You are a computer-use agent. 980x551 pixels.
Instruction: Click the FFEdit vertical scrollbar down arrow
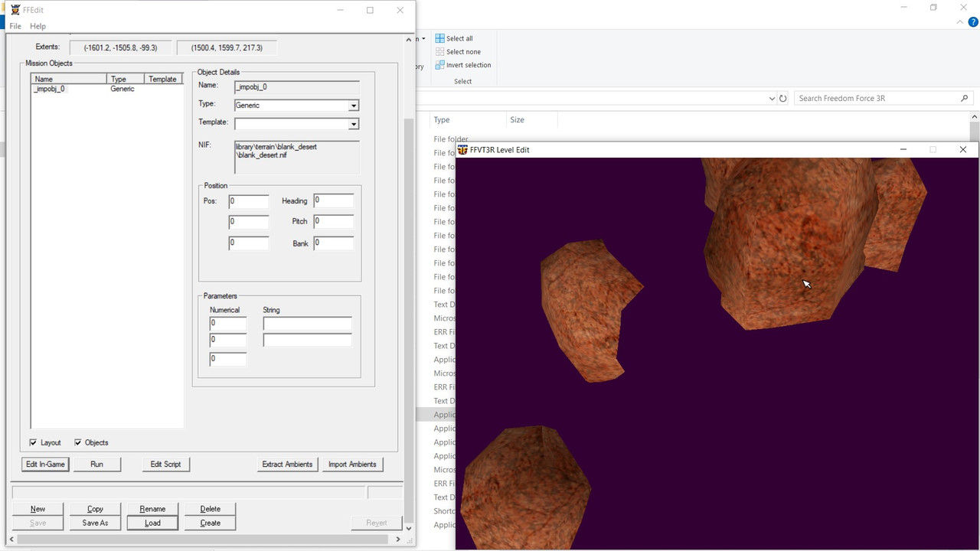409,528
